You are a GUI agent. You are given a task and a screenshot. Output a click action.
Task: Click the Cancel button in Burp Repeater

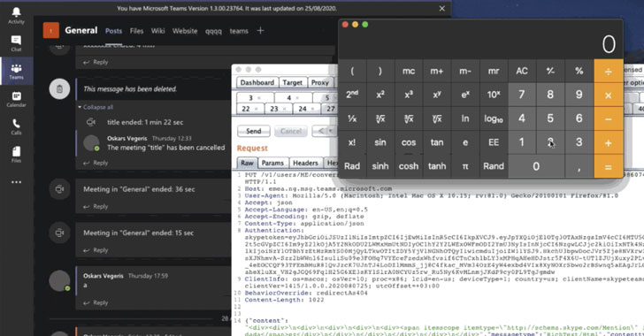click(291, 131)
